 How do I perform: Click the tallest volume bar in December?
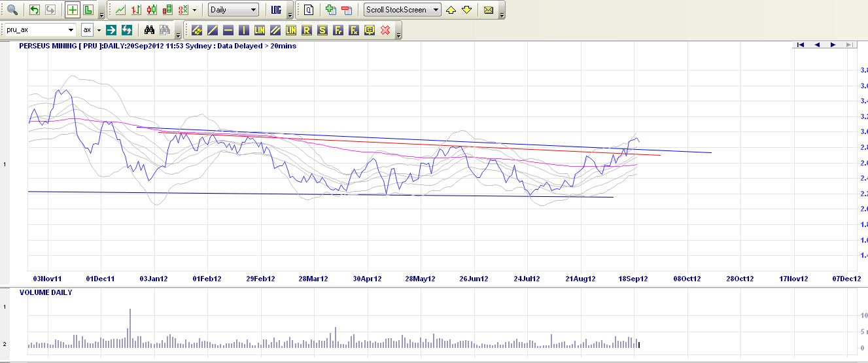[130, 327]
